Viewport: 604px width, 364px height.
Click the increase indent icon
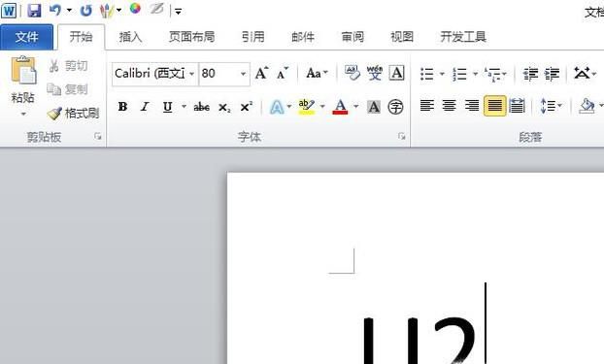(552, 74)
